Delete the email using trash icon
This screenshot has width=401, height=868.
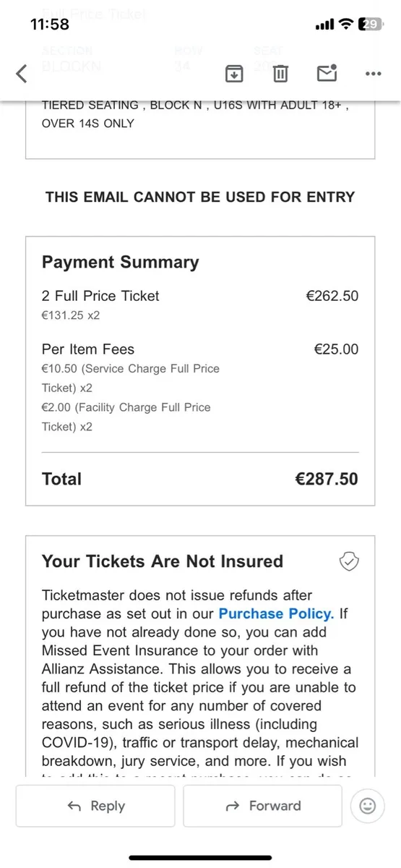tap(281, 73)
